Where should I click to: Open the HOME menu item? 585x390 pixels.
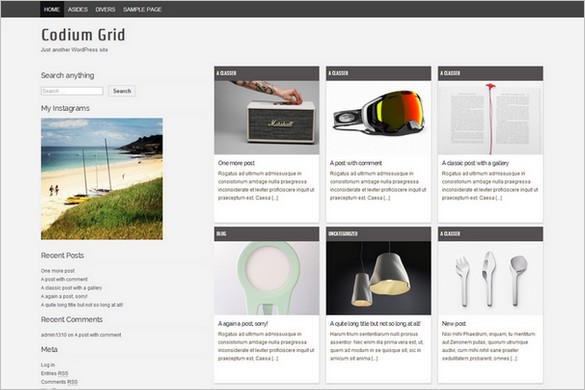52,9
